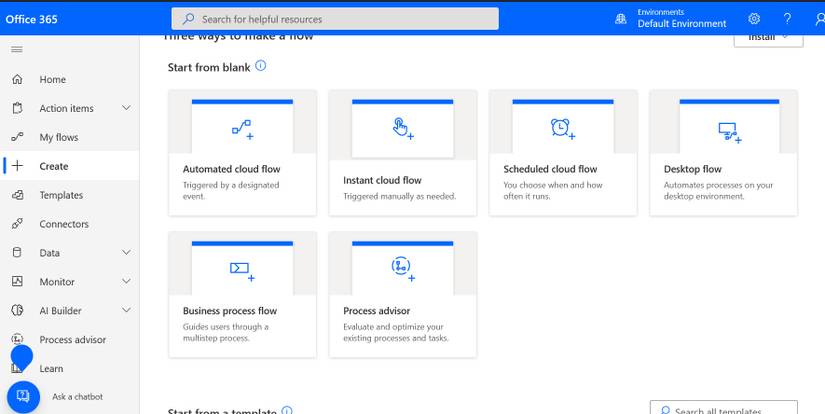
Task: Click the Home house icon
Action: pyautogui.click(x=17, y=79)
